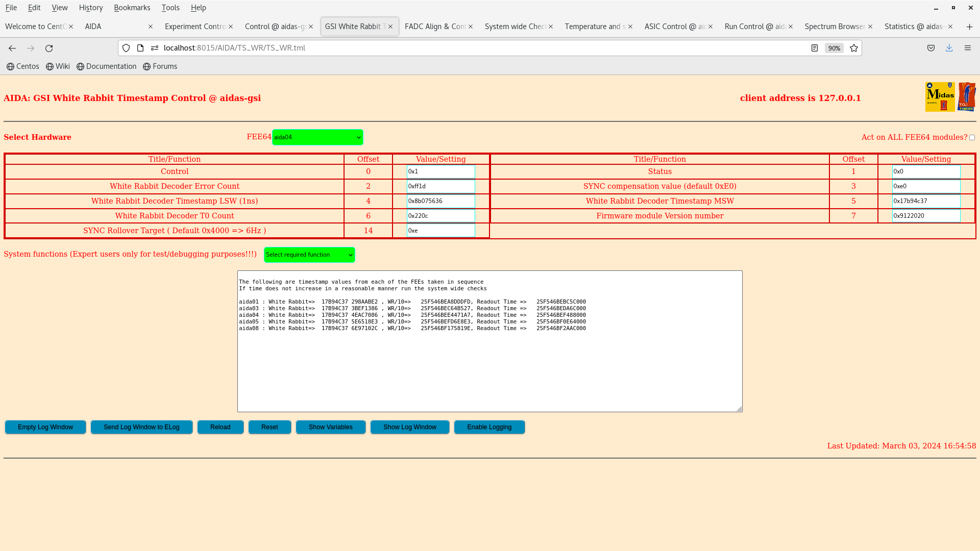Click the Midas logo icon

coord(940,97)
